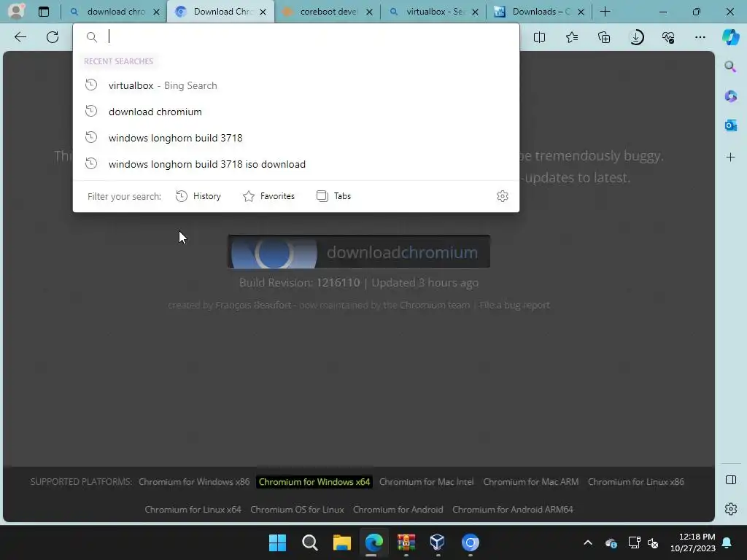This screenshot has height=560, width=747.
Task: Add a new sidebar app with plus
Action: 730,157
